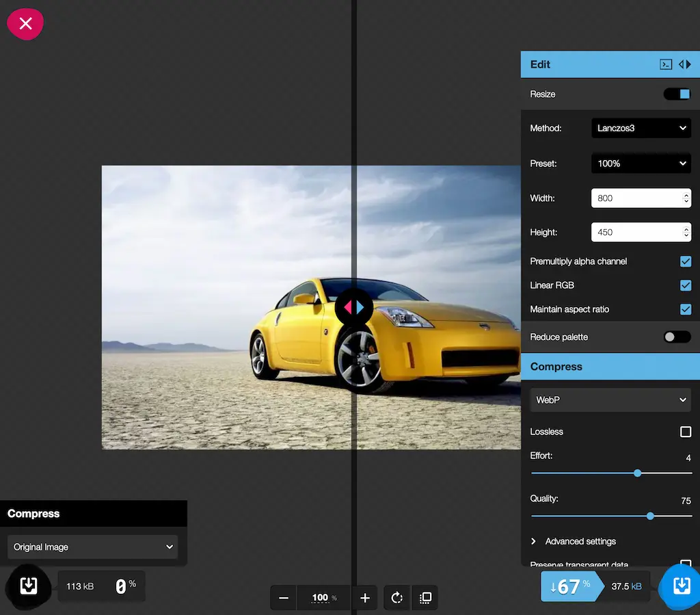
Task: Copy settings via the terminal icon in Edit header
Action: click(x=666, y=64)
